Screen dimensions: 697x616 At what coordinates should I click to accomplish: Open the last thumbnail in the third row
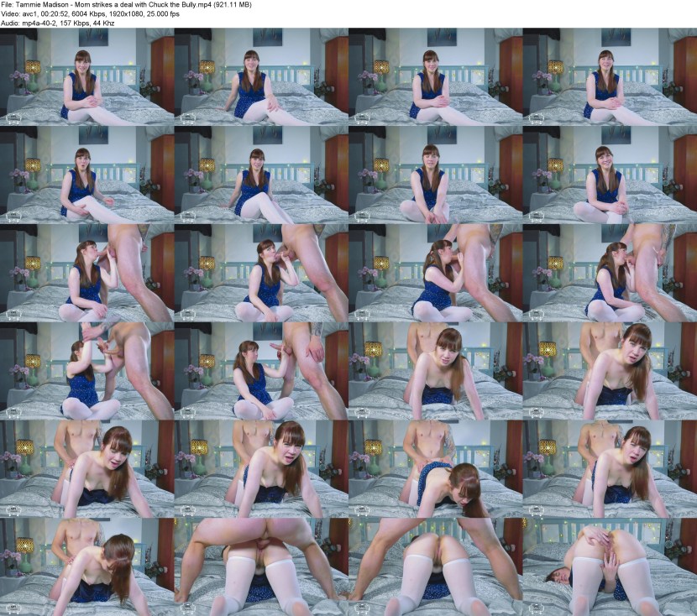click(609, 273)
